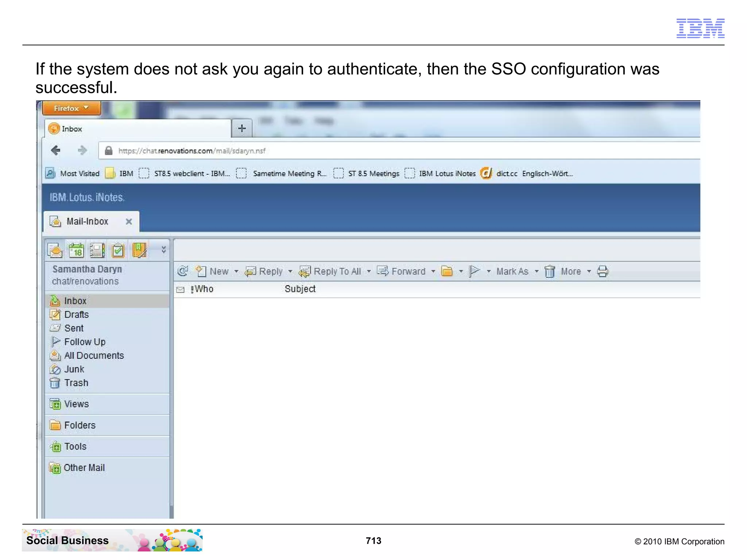Switch to the Mail view icon
747x560 pixels.
coord(55,250)
